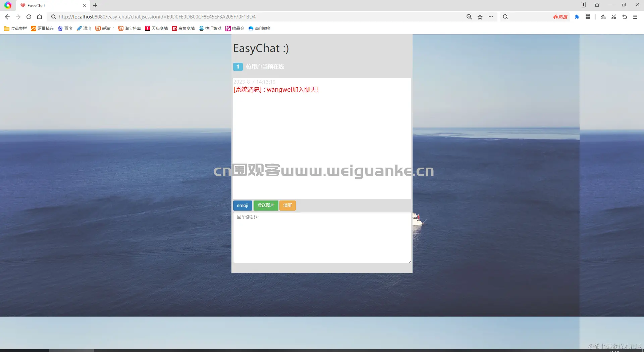Open the 淘宝特卖 bookmark
The image size is (644, 352).
[x=129, y=29]
